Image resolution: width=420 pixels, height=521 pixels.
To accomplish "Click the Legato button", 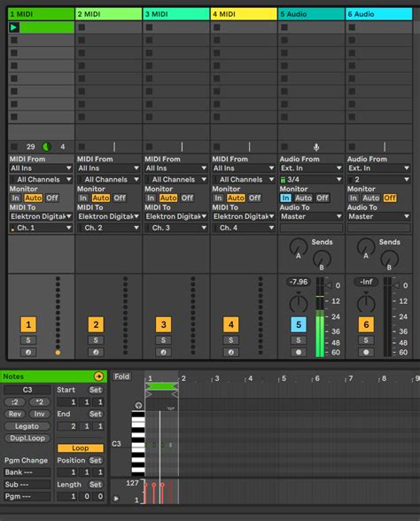I will tap(27, 426).
